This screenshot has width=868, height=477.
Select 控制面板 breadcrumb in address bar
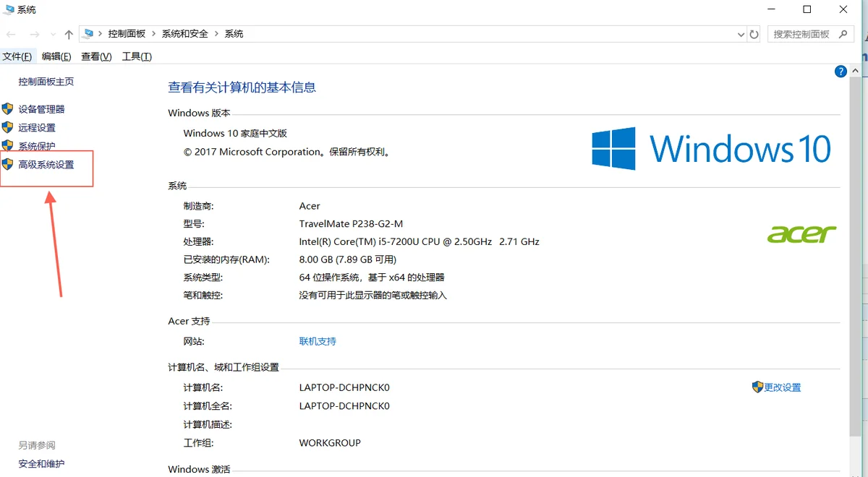click(x=127, y=34)
